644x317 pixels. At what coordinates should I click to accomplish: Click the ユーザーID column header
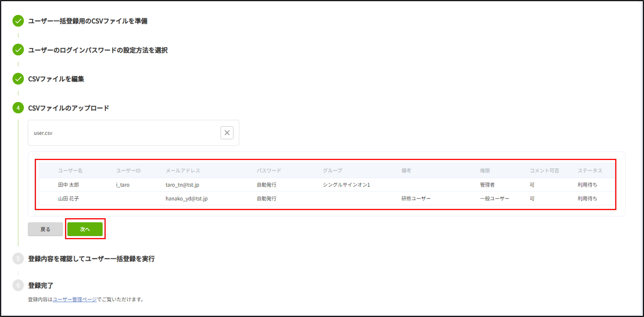[x=128, y=171]
